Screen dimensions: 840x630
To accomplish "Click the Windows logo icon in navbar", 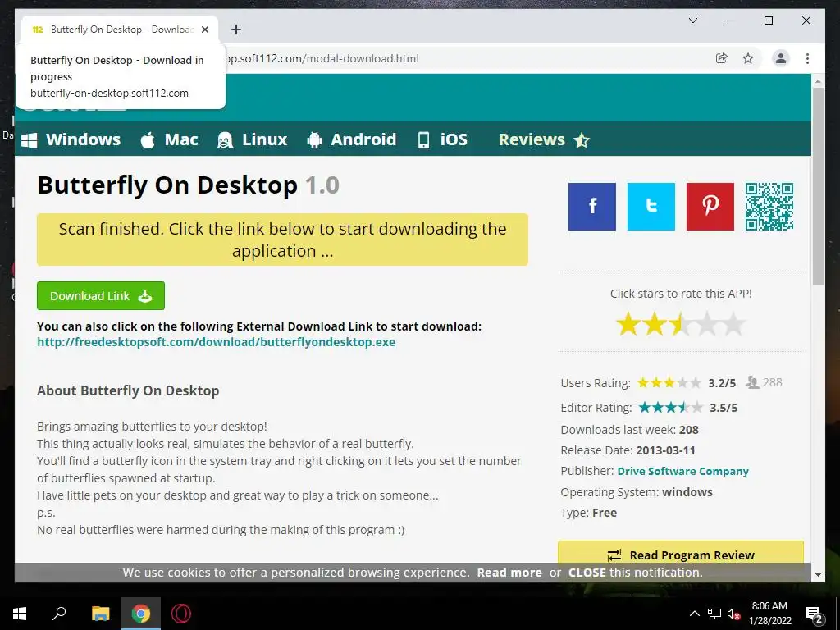I will click(29, 140).
